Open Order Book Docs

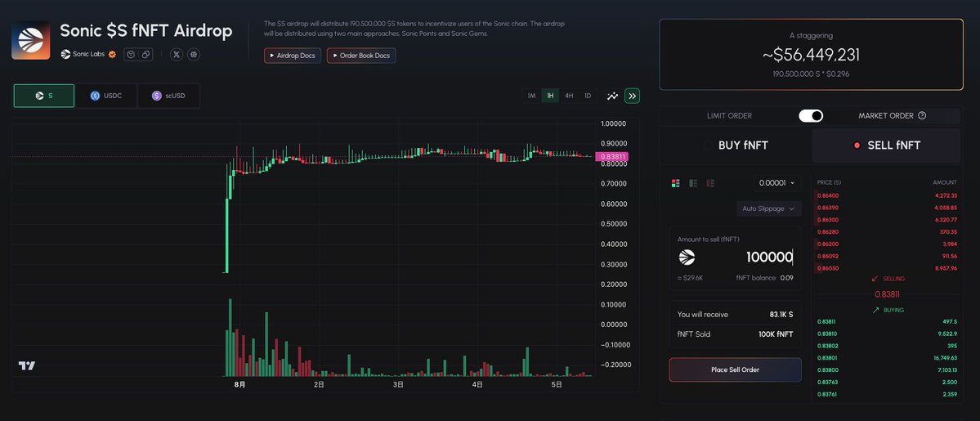pyautogui.click(x=361, y=56)
